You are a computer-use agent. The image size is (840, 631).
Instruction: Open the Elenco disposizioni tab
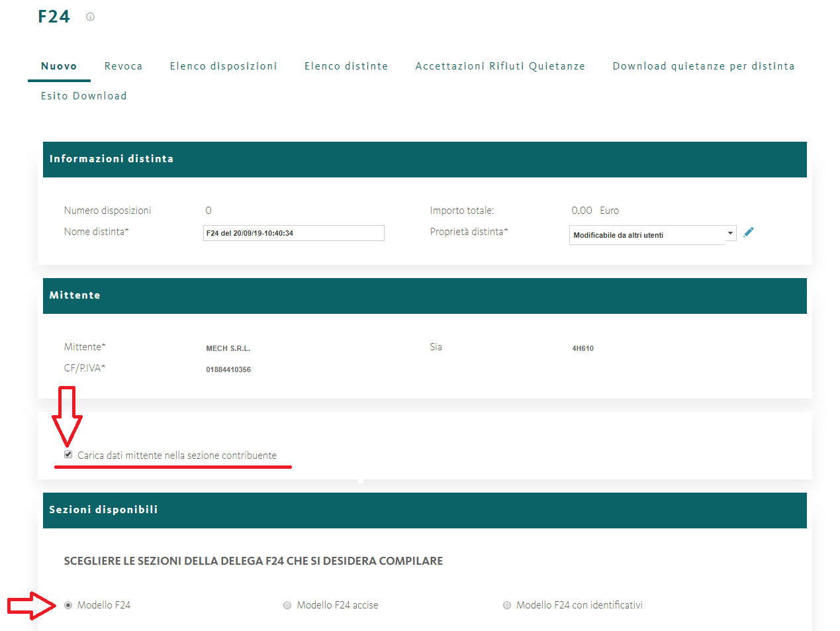223,66
